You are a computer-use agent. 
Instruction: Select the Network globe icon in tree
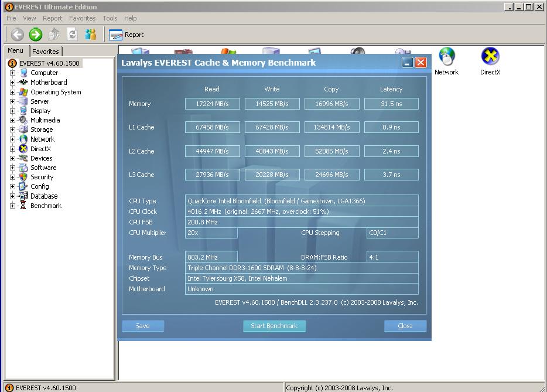tap(23, 139)
